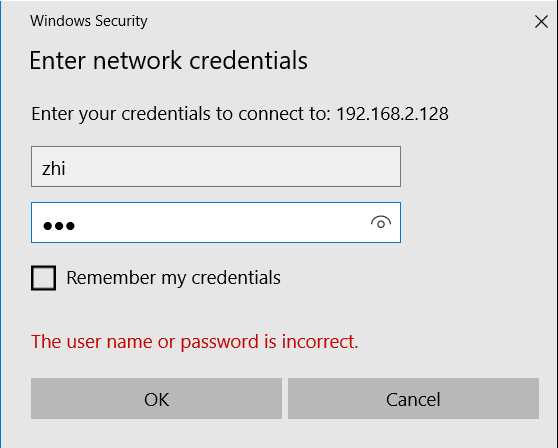558x448 pixels.
Task: Confirm the credentials with OK
Action: [x=156, y=399]
